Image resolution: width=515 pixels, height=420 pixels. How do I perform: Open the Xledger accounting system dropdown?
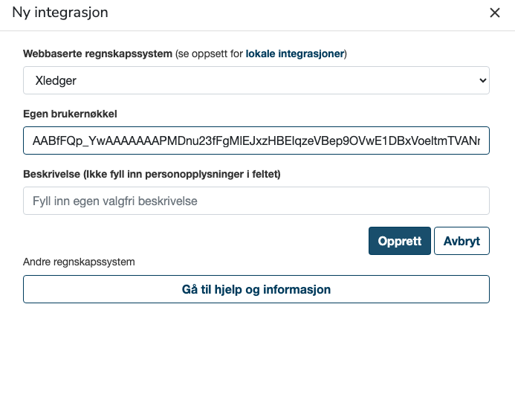256,80
